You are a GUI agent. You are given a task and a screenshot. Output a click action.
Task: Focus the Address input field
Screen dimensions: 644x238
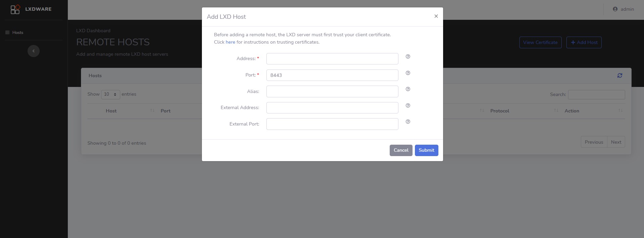click(x=332, y=59)
